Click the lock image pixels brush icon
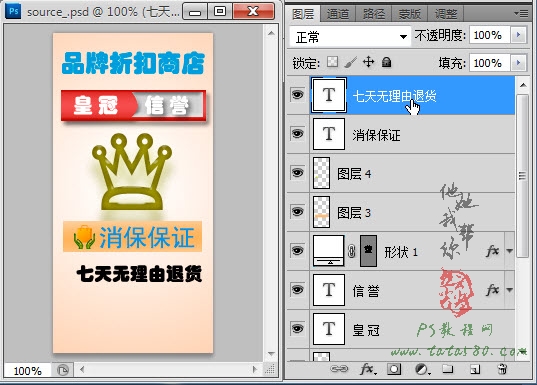537x385 pixels. (350, 62)
